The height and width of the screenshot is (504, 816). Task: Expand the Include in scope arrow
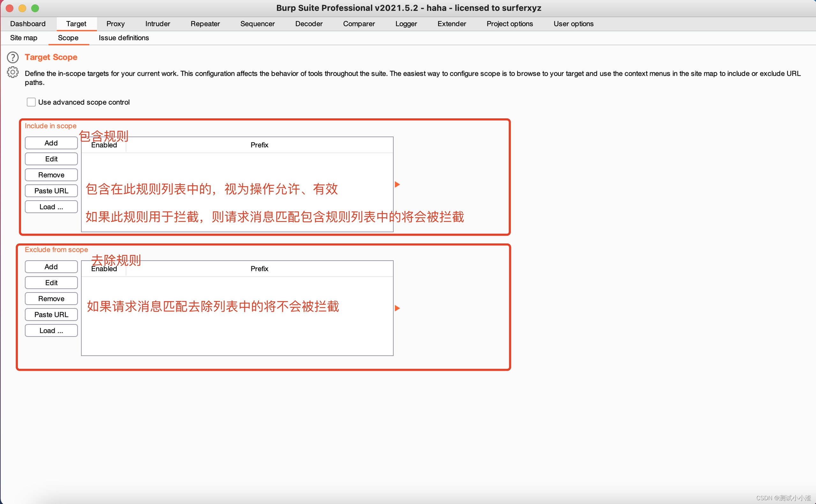(x=397, y=184)
